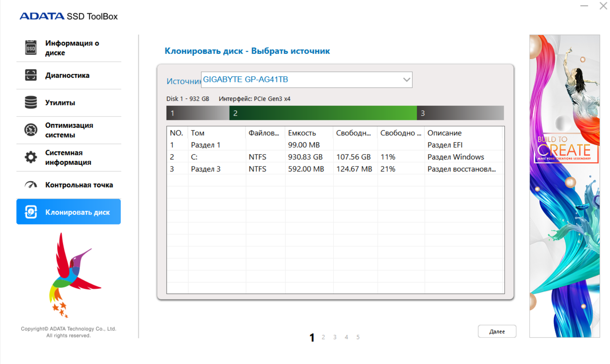This screenshot has width=610, height=364.
Task: Go to step 2 in the wizard pager
Action: click(x=323, y=337)
